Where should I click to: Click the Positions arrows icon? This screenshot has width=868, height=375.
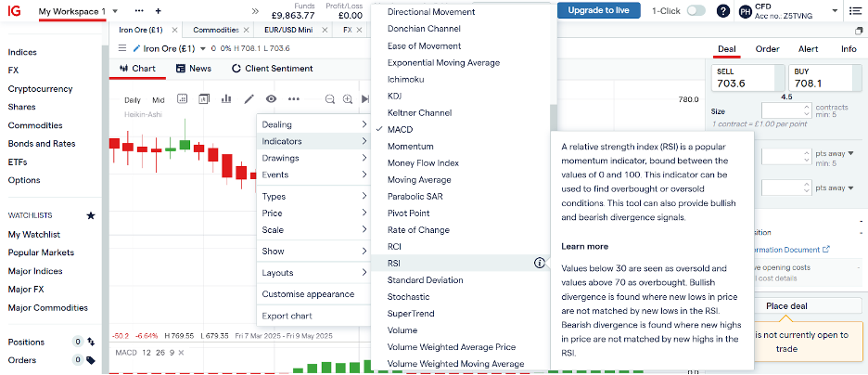coord(91,343)
